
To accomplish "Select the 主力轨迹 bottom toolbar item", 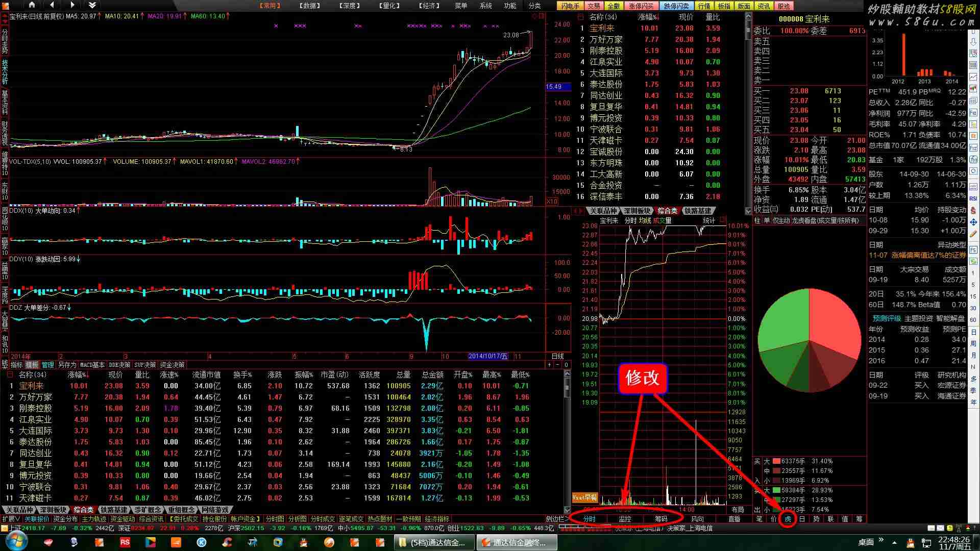I will click(x=94, y=519).
